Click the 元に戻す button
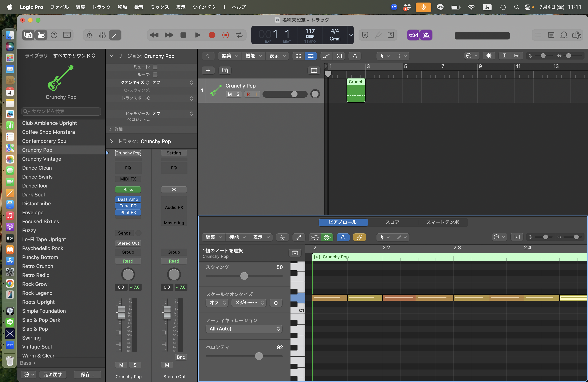This screenshot has height=382, width=588. [53, 375]
